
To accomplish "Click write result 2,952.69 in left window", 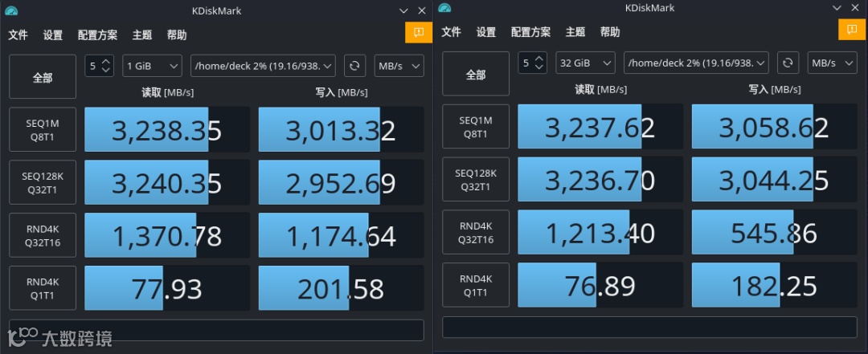I will click(x=341, y=182).
